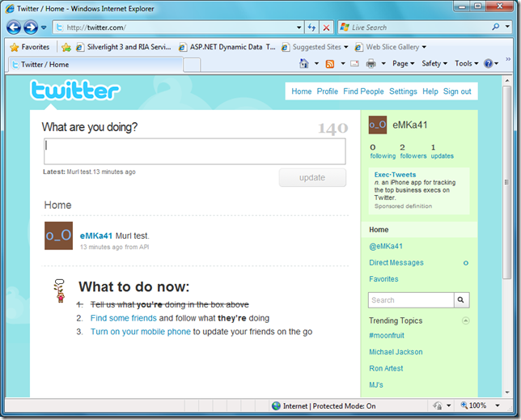Screen dimensions: 521x420
Task: Open eMKa41 username link in tweet
Action: coord(96,236)
